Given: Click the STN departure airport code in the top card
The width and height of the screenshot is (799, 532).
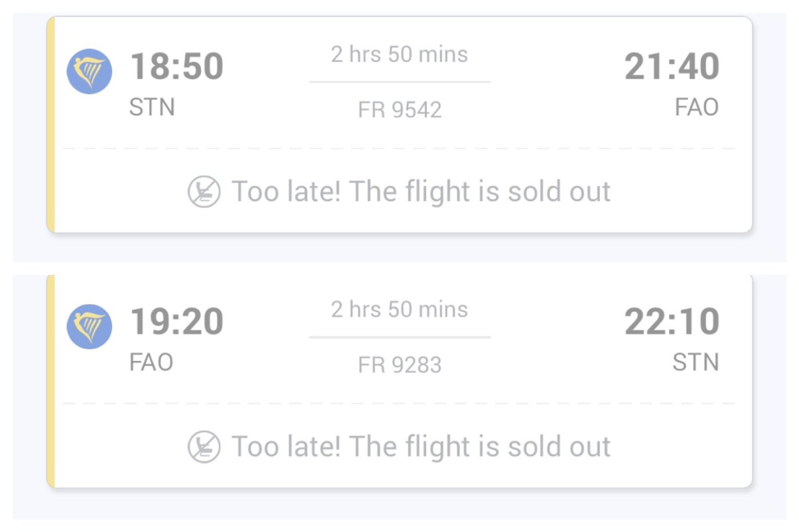Looking at the screenshot, I should [x=152, y=107].
